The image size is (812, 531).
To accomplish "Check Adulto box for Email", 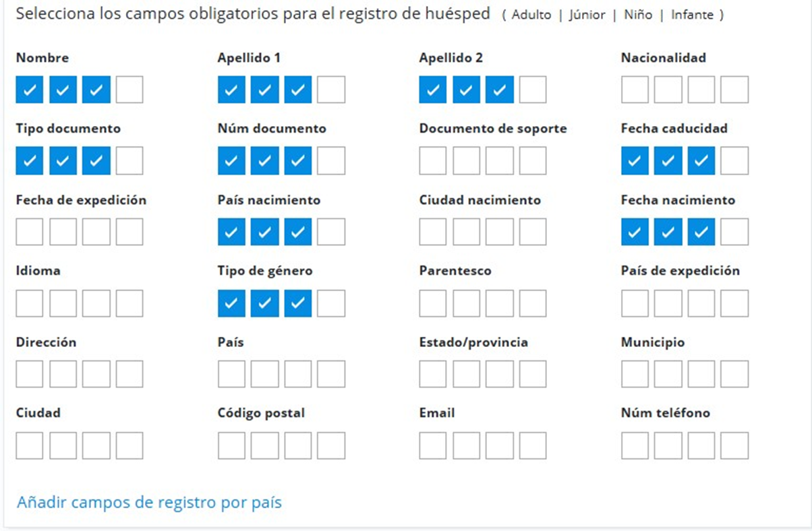I will pos(433,445).
